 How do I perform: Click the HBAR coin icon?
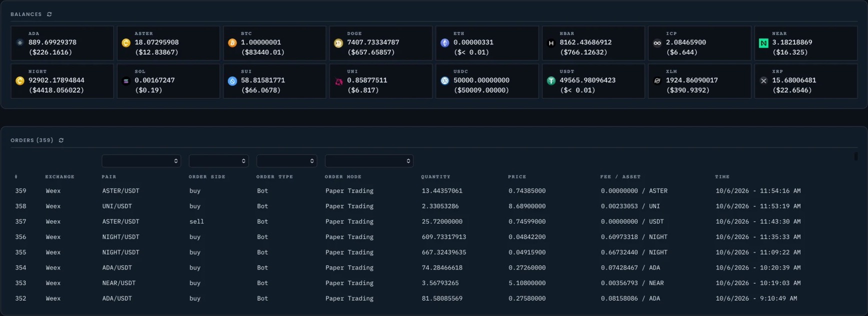pos(551,43)
